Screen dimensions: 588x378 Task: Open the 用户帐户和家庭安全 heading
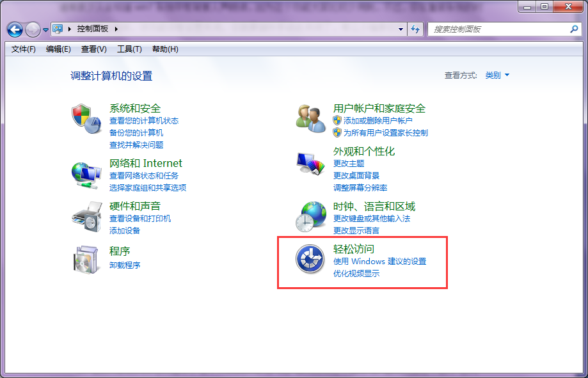(x=379, y=108)
